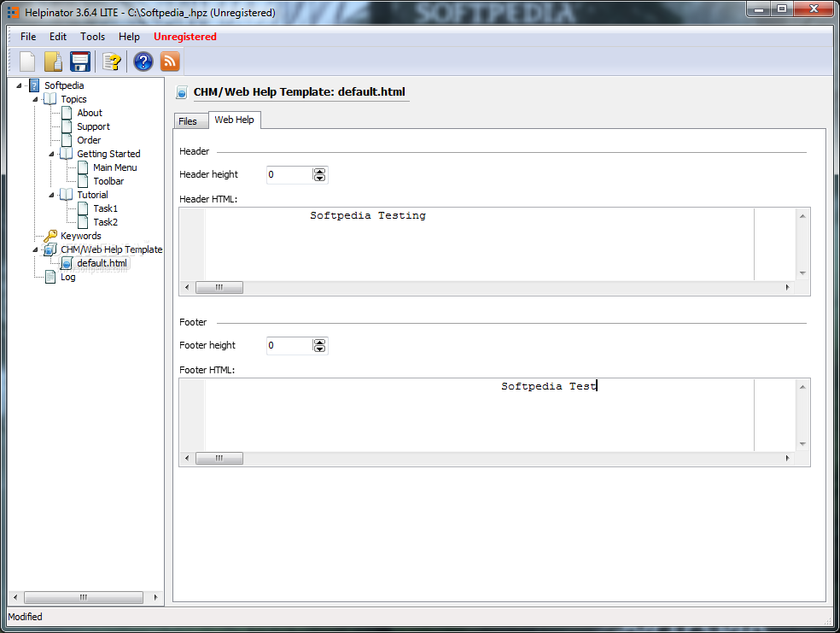
Task: Select the Main Menu topic
Action: click(114, 167)
